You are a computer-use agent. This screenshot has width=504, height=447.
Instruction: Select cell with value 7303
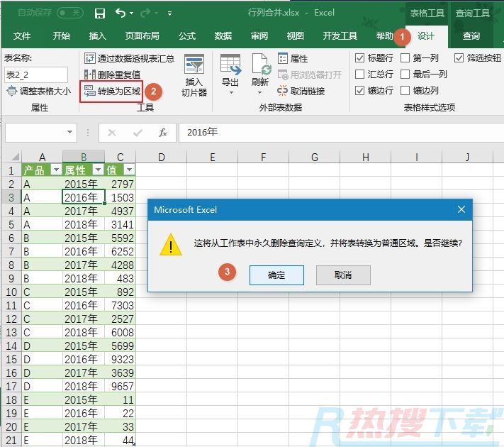coord(120,305)
